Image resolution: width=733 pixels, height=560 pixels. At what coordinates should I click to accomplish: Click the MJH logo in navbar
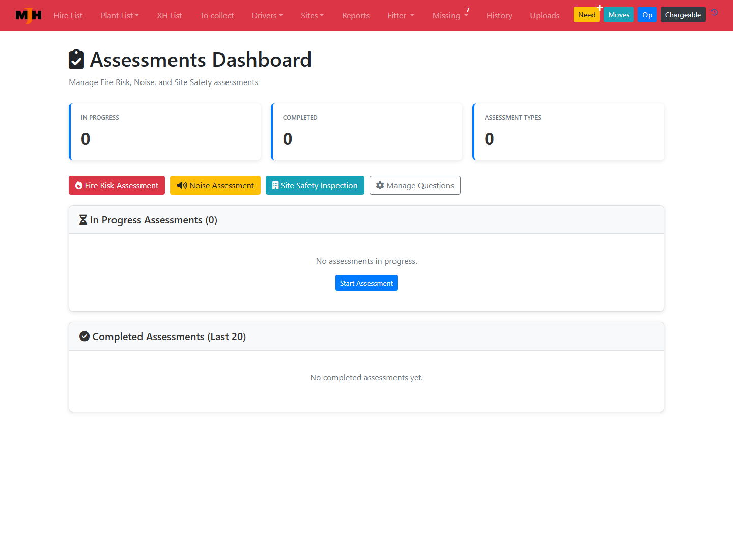coord(29,15)
